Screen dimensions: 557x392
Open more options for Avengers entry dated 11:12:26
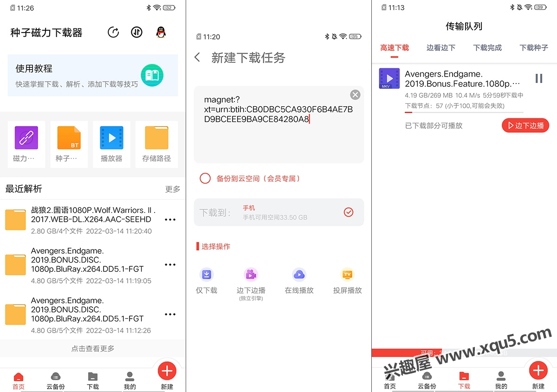coord(170,315)
